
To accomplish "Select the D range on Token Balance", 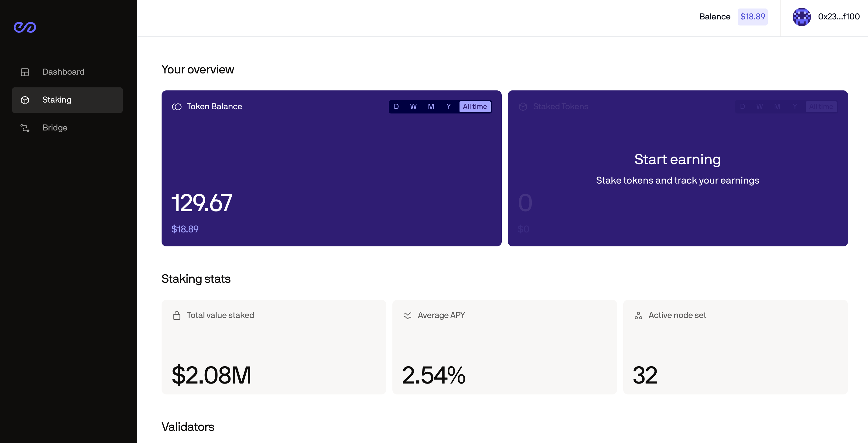I will (396, 107).
